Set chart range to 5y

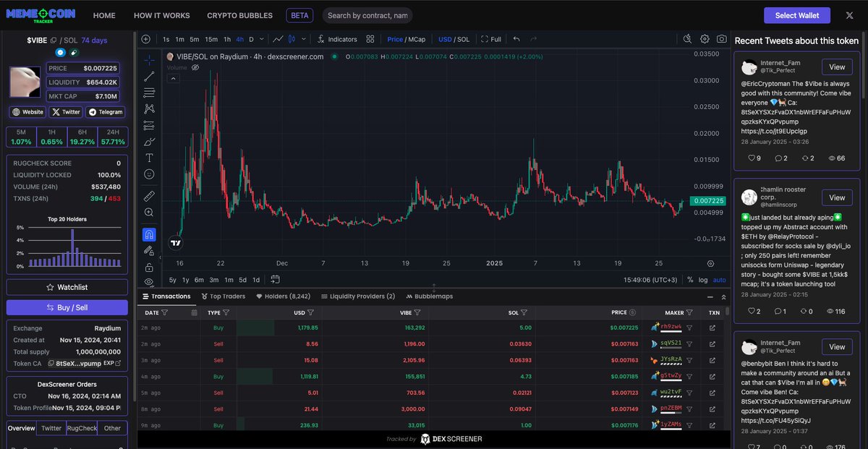click(173, 280)
